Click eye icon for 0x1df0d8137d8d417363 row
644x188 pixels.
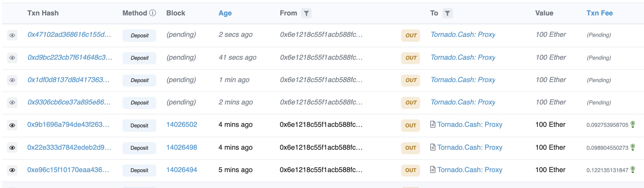[12, 80]
